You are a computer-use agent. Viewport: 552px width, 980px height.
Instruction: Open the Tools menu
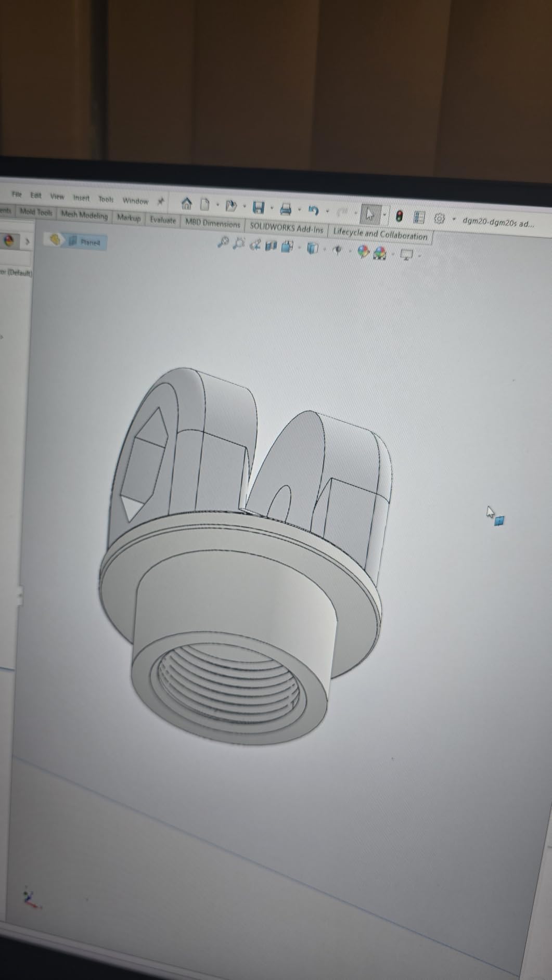coord(106,199)
